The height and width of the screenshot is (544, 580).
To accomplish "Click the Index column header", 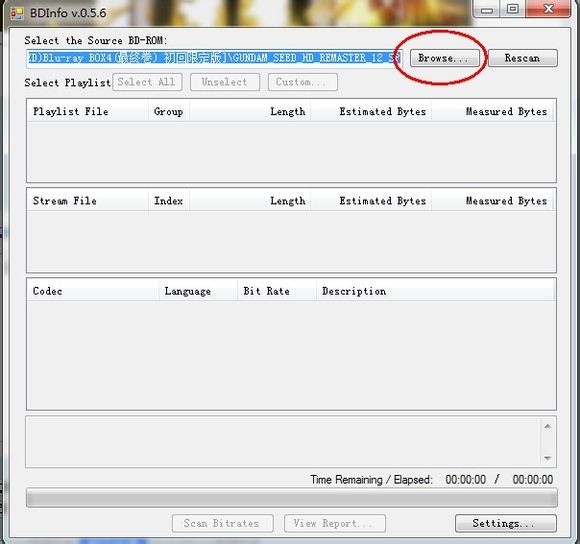I will pos(169,201).
